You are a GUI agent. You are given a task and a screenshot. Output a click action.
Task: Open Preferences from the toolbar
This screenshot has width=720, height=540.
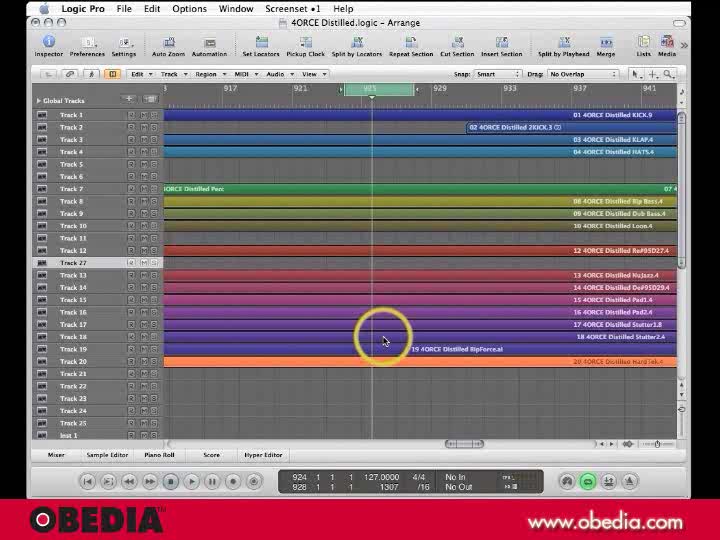(87, 46)
